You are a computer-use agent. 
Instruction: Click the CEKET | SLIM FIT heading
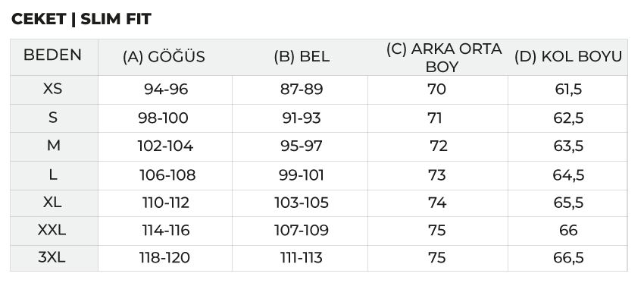tap(81, 19)
